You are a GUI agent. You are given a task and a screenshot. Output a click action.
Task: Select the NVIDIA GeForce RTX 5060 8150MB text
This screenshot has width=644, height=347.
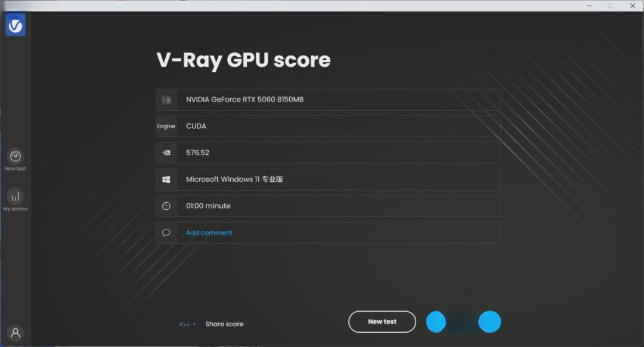coord(245,100)
